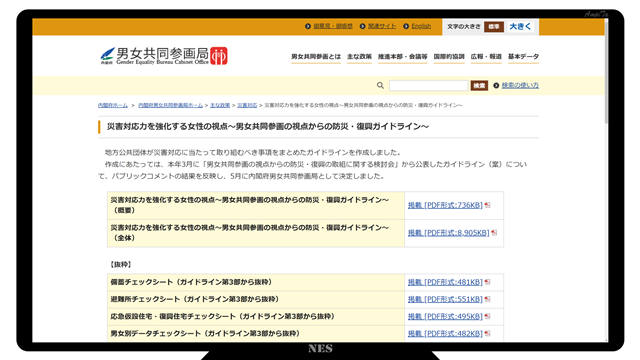Open the 主な政策 navigation item
The width and height of the screenshot is (640, 360).
pos(359,57)
